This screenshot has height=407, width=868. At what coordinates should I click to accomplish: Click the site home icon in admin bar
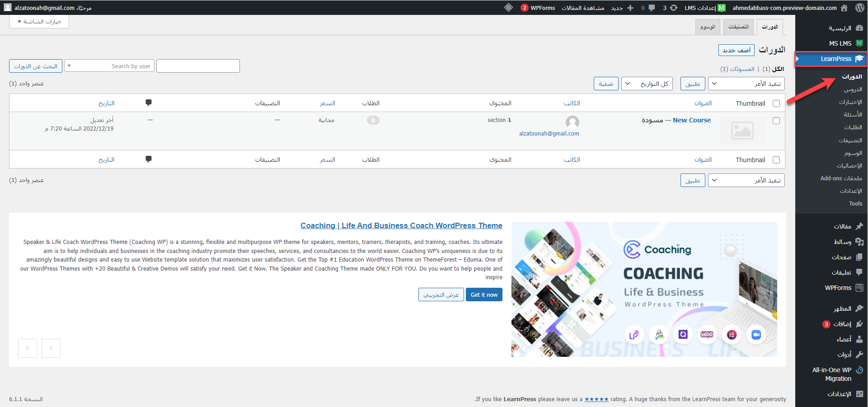(x=844, y=8)
